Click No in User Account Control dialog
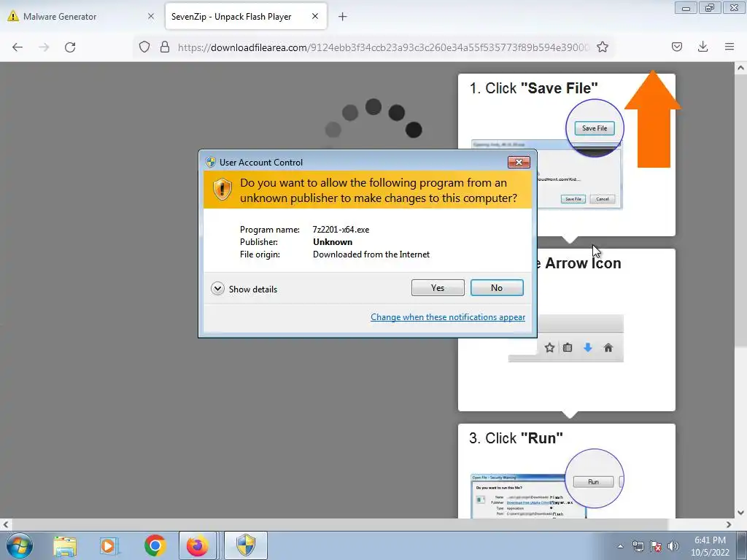Screen dimensions: 747x560 tap(496, 287)
